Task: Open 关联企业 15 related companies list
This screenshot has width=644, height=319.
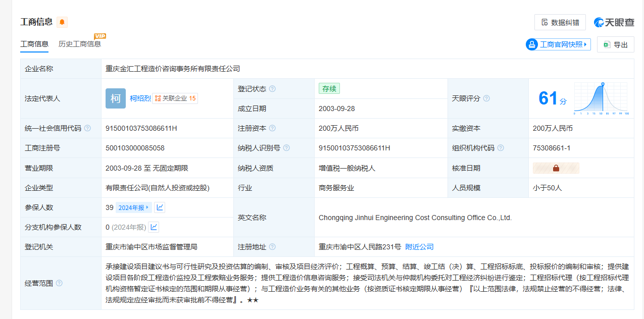Action: [175, 98]
